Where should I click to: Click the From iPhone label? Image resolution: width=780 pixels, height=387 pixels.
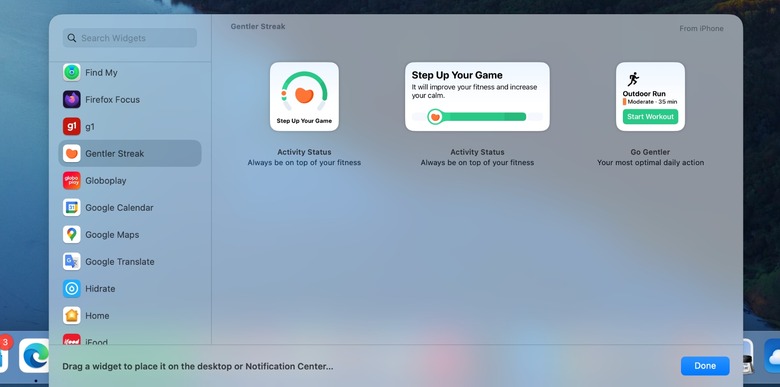[x=701, y=28]
